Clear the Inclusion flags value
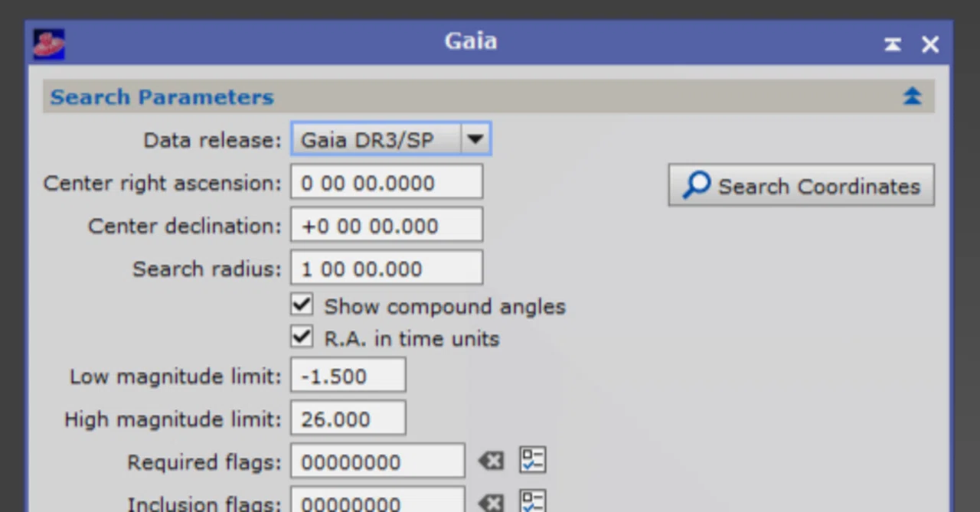The image size is (980, 512). (491, 503)
